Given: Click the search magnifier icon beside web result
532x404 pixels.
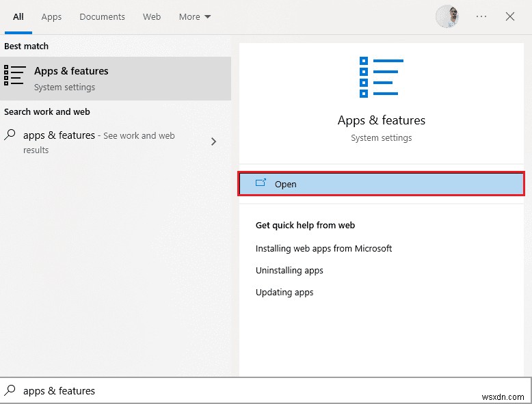Looking at the screenshot, I should click(x=10, y=135).
